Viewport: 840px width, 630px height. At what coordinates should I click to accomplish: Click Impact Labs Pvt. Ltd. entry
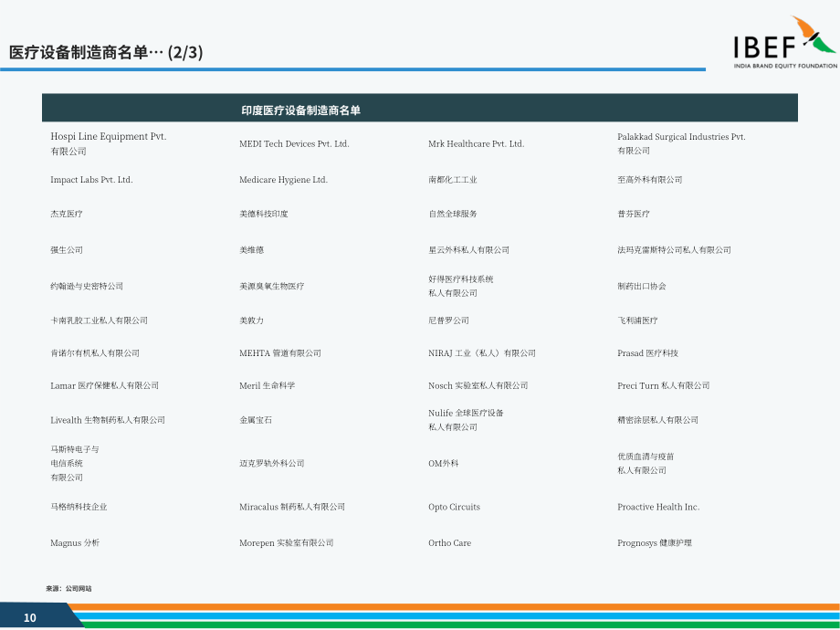click(91, 180)
